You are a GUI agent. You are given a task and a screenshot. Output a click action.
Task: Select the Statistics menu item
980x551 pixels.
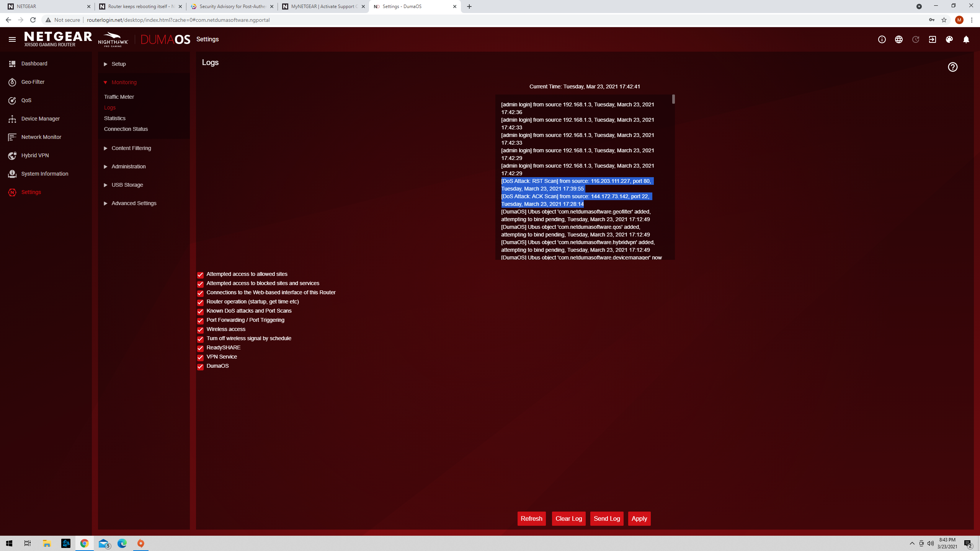(114, 118)
